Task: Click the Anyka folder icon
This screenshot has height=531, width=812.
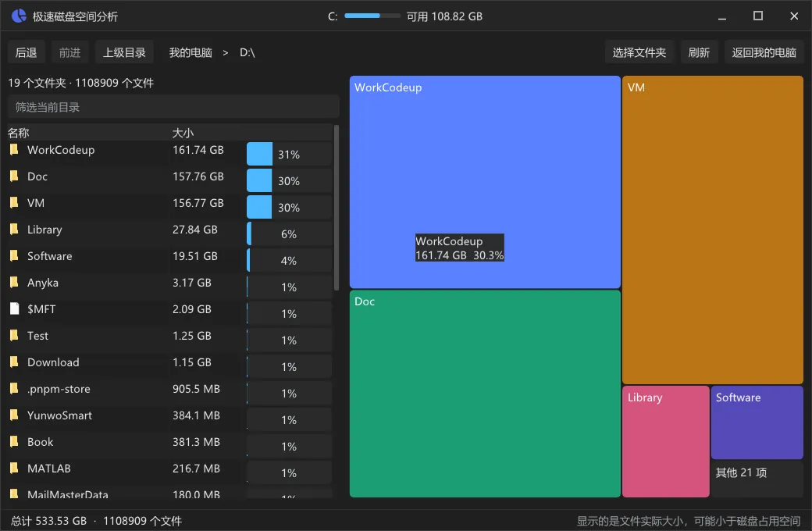Action: (x=15, y=283)
